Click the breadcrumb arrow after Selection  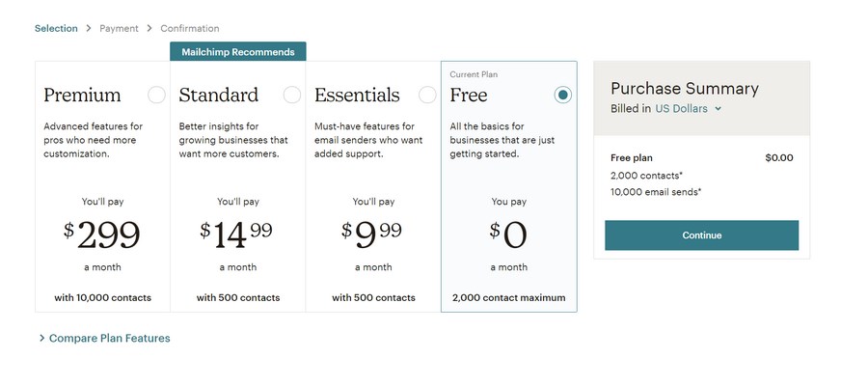tap(89, 29)
